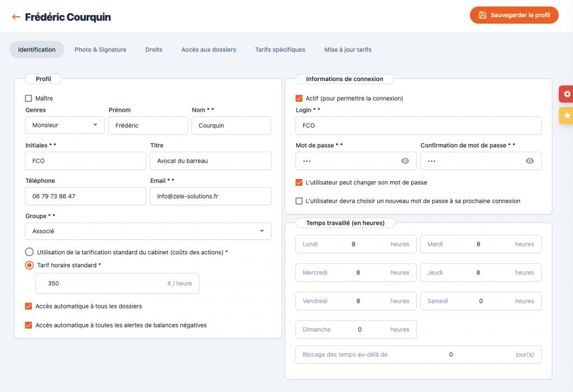Save the profile with Sauvegarder le profil
This screenshot has height=392, width=573.
(x=514, y=15)
